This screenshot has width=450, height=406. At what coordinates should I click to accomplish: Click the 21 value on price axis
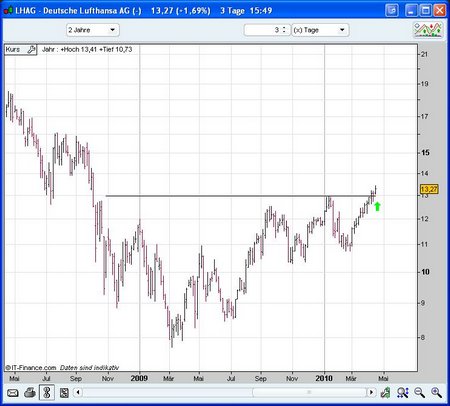point(424,54)
